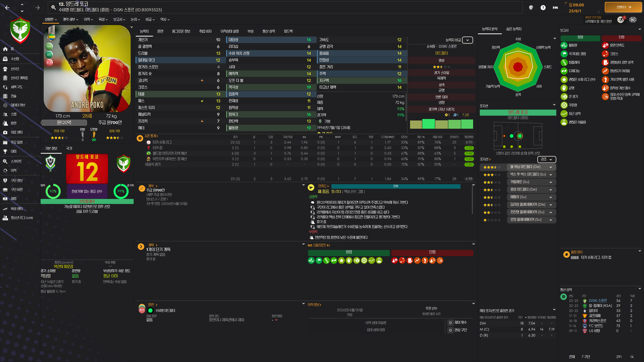Open the DISKI 스포르 club link in career history
Image resolution: width=644 pixels, height=362 pixels.
(x=598, y=300)
